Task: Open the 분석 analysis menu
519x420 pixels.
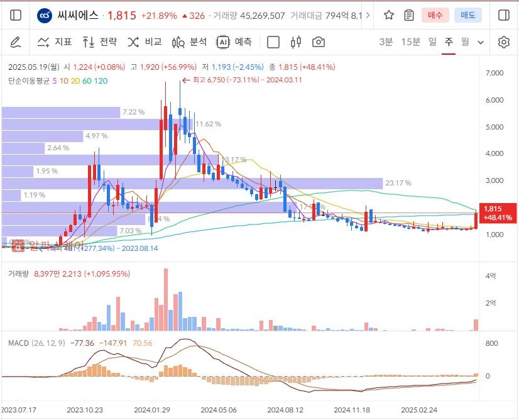Action: (x=189, y=42)
